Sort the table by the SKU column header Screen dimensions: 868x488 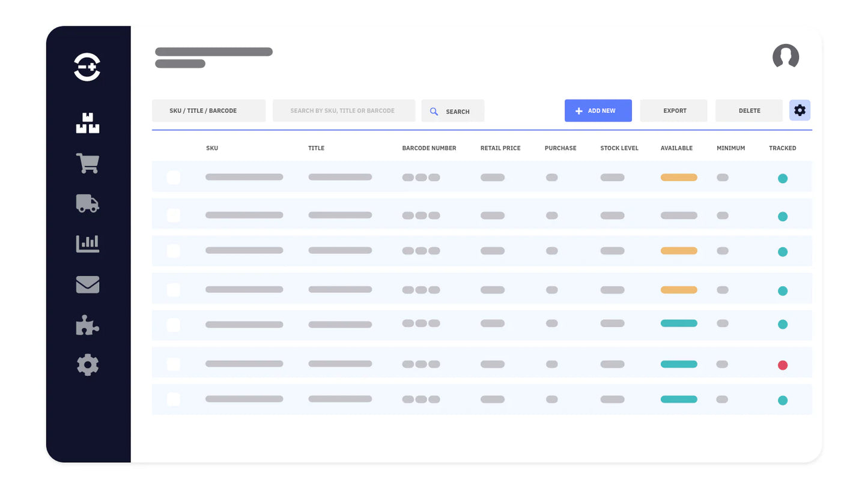point(211,148)
